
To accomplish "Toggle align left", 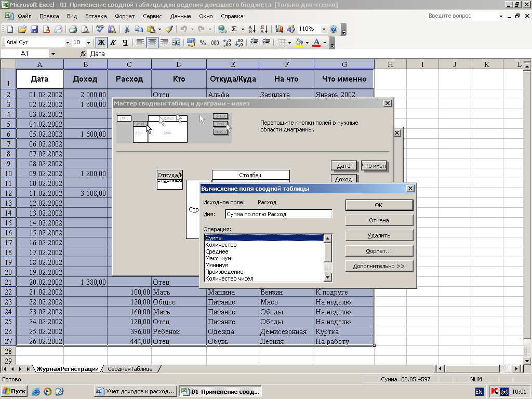I will tap(140, 43).
